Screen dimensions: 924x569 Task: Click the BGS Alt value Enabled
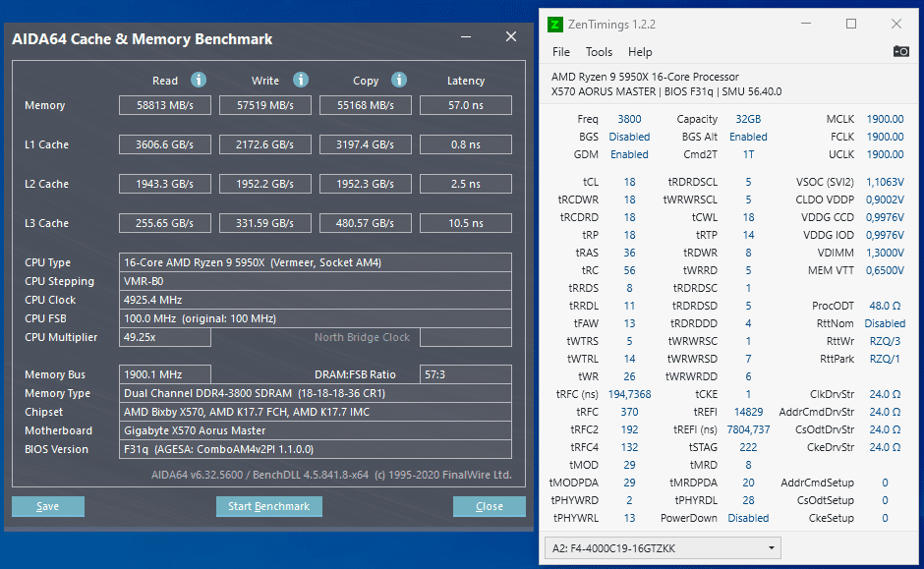pyautogui.click(x=748, y=137)
